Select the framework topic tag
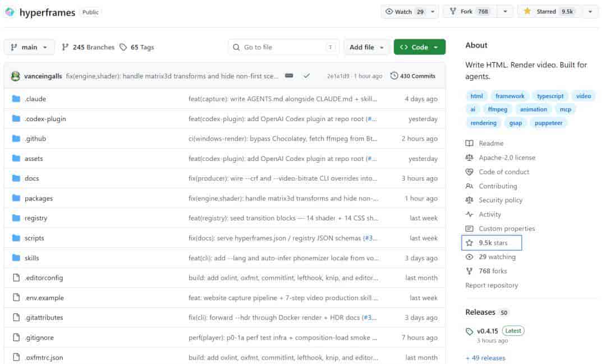Viewport: 606px width, 364px height. (x=509, y=96)
